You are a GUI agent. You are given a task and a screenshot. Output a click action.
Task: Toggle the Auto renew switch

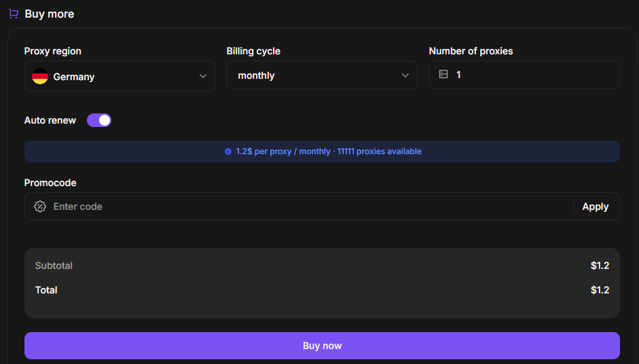coord(99,120)
